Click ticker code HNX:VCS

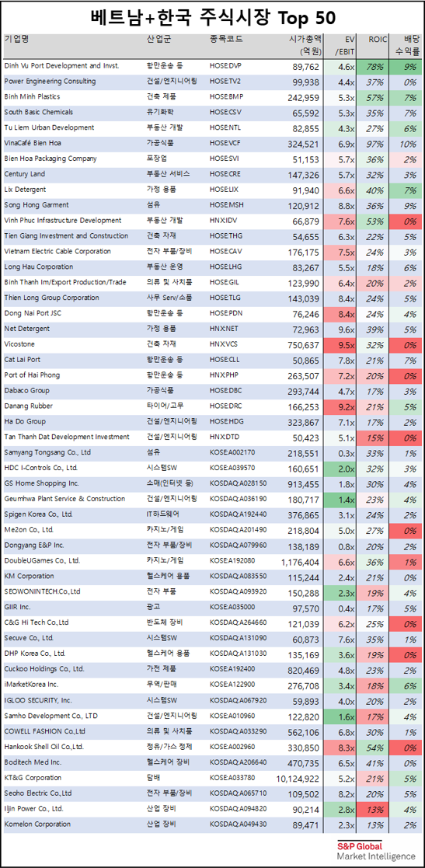pyautogui.click(x=225, y=344)
